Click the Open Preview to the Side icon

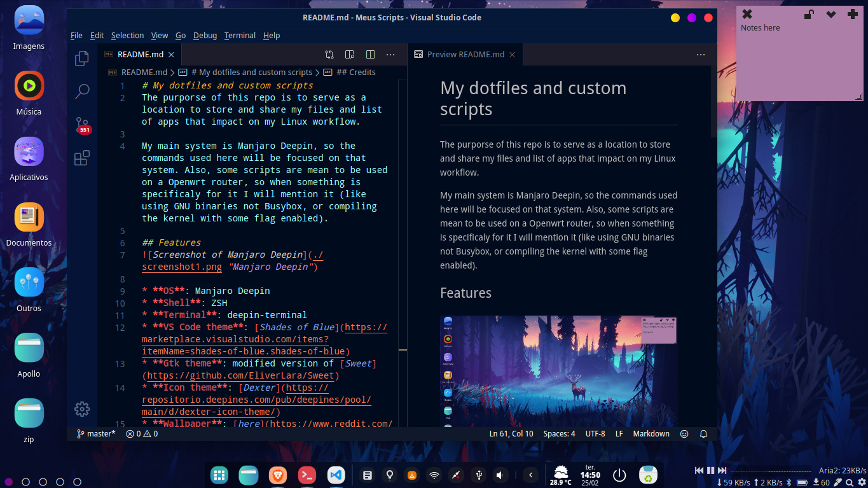click(350, 55)
